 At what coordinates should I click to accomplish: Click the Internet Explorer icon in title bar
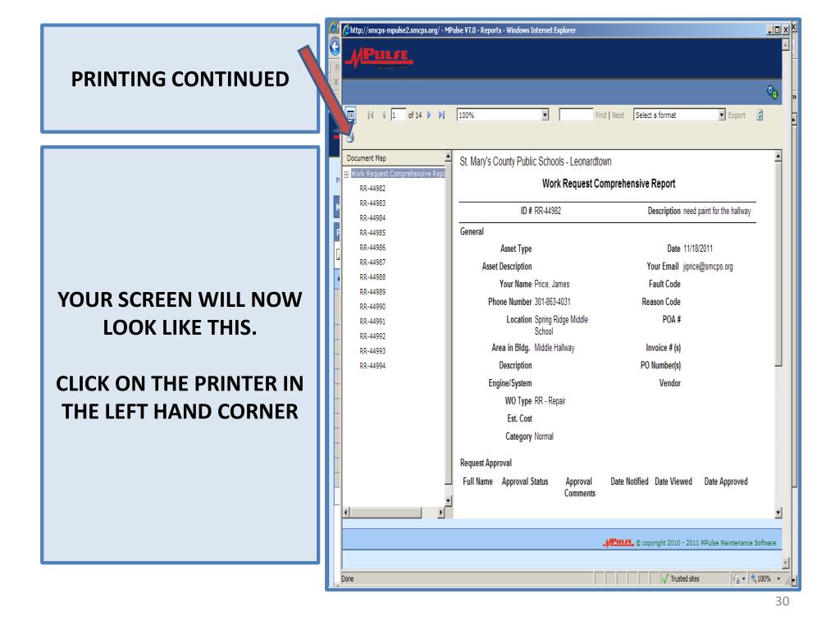346,30
